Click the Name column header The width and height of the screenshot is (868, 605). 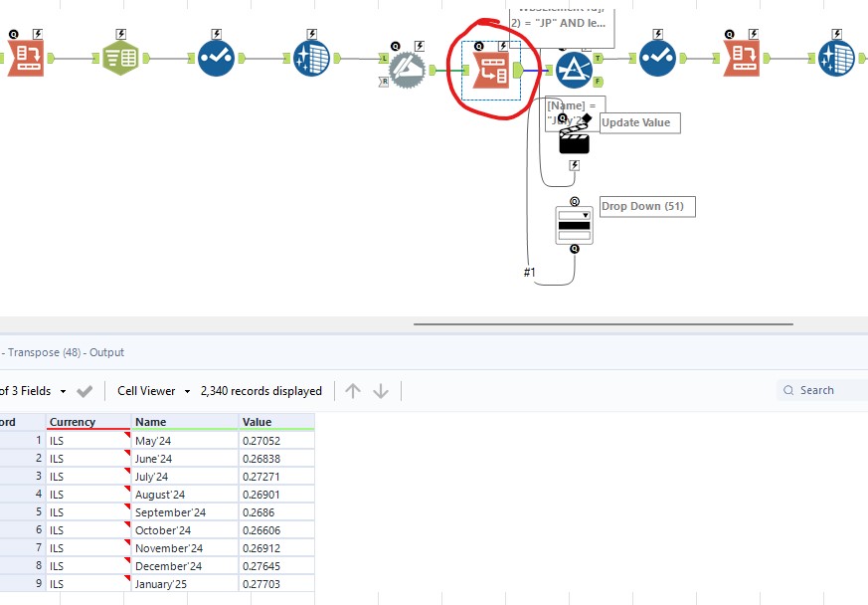coord(185,422)
